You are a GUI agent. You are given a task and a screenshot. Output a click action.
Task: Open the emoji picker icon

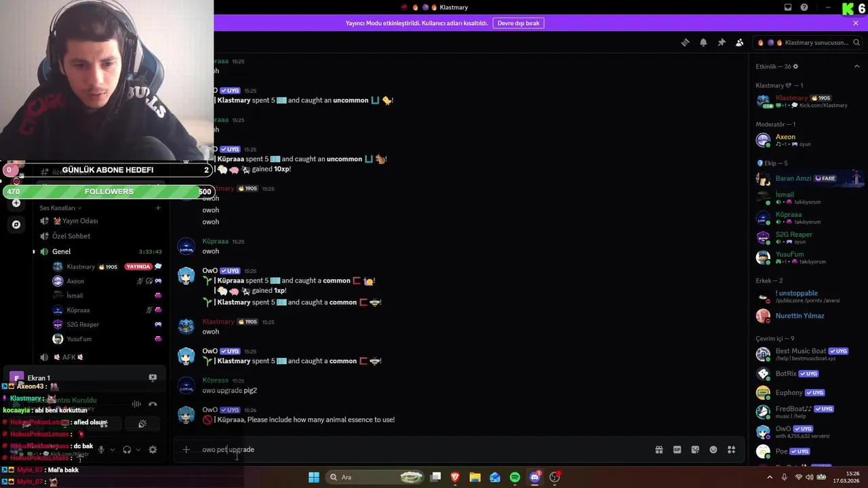click(713, 449)
